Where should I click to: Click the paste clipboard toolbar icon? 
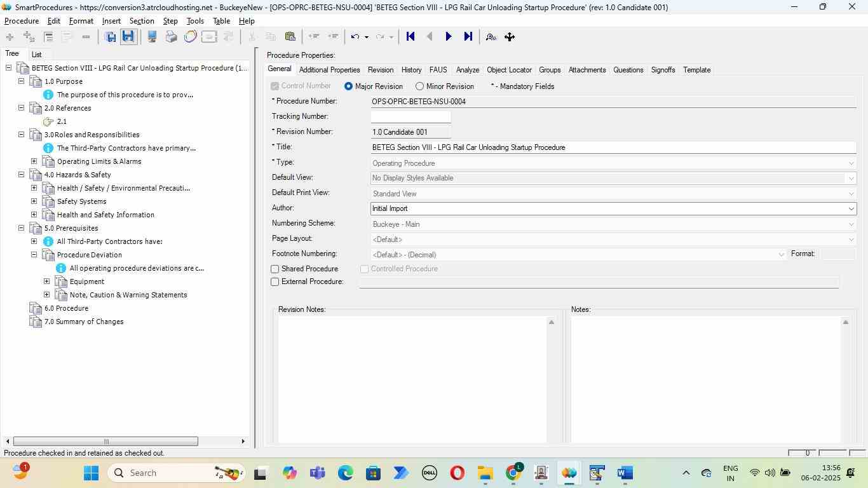click(290, 37)
